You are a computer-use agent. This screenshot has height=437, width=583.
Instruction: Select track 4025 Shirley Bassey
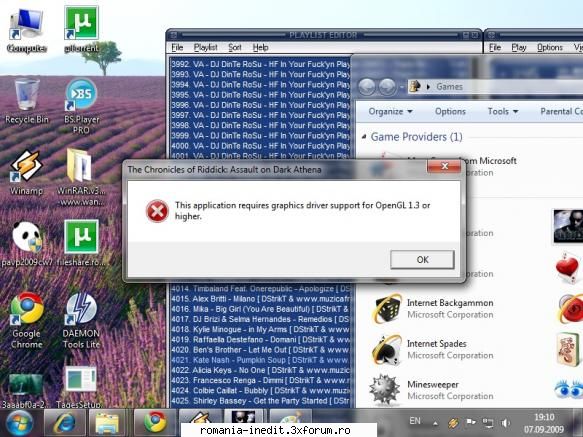point(260,401)
